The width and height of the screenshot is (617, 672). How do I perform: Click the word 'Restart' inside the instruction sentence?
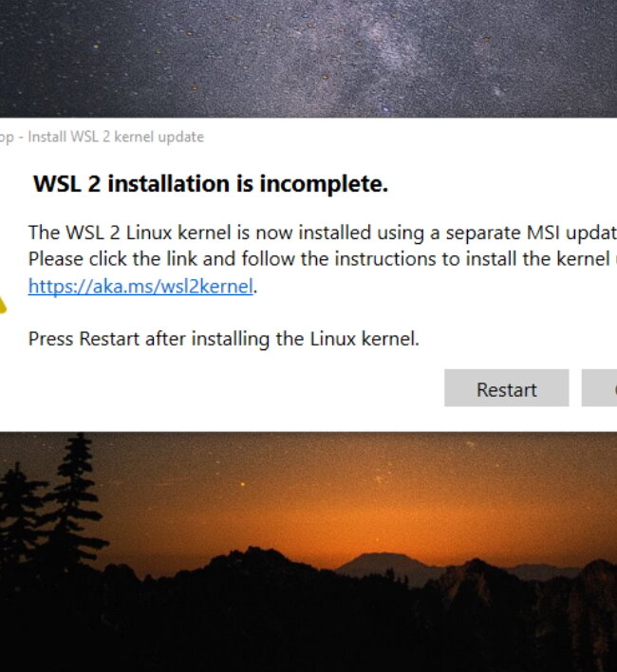pos(109,339)
